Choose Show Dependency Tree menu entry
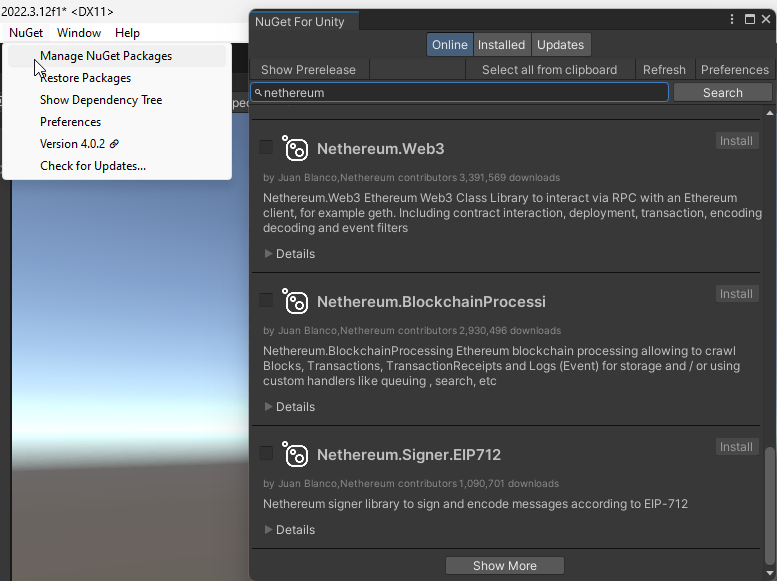Screen dimensions: 777x581 point(117,100)
